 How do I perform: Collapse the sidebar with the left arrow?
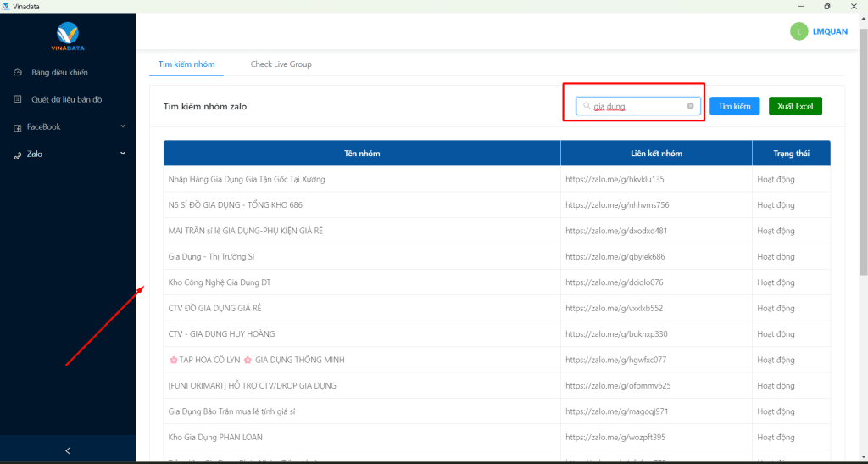point(68,450)
